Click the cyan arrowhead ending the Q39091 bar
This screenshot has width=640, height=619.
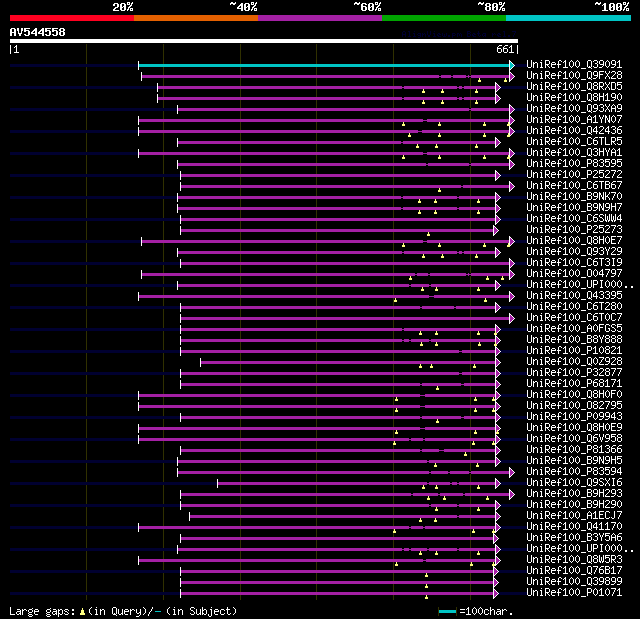[x=512, y=65]
